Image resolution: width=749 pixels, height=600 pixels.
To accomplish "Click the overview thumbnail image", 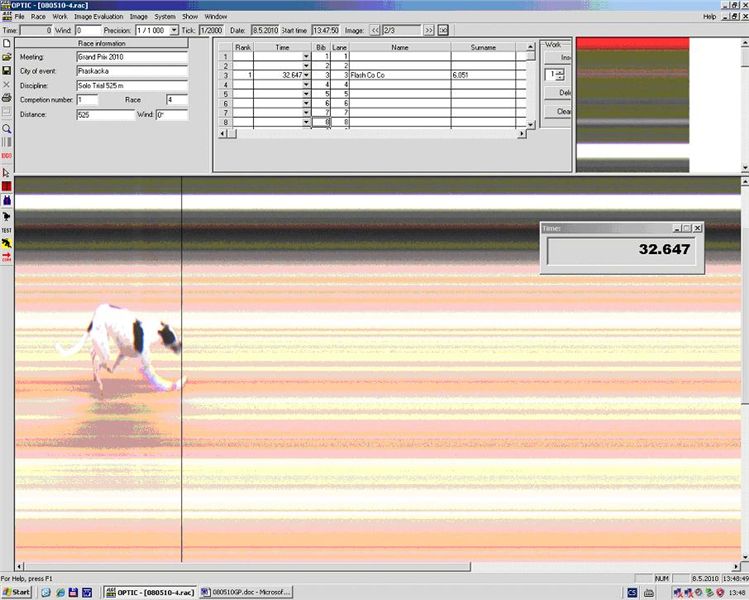I will coord(632,105).
